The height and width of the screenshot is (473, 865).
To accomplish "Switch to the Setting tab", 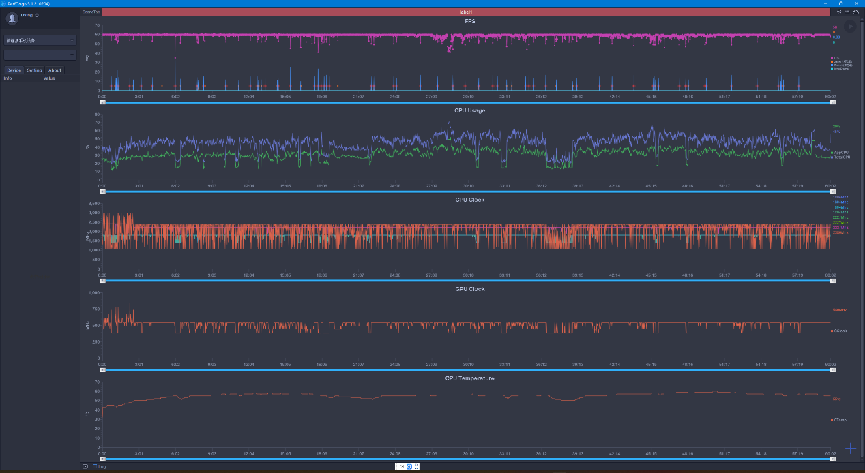I will (x=34, y=71).
